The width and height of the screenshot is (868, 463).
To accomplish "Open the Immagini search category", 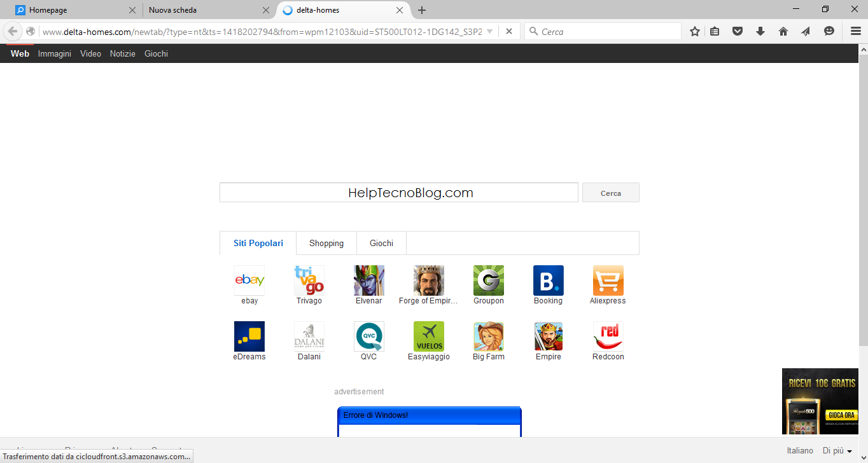I will click(55, 54).
